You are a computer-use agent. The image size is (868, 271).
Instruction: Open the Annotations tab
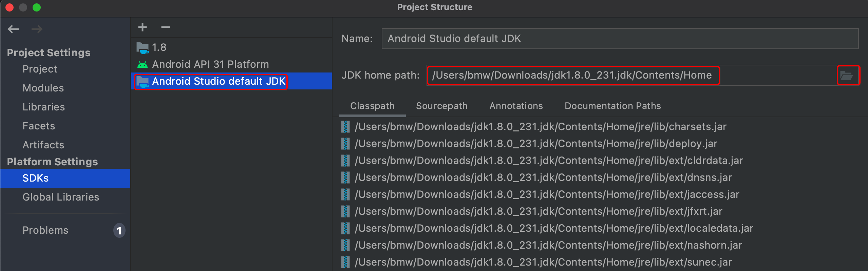(x=516, y=106)
